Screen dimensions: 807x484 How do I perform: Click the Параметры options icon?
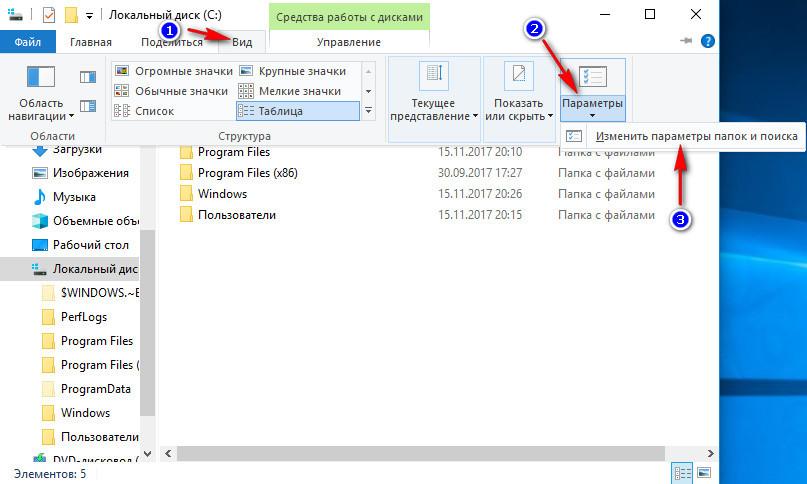pyautogui.click(x=592, y=77)
